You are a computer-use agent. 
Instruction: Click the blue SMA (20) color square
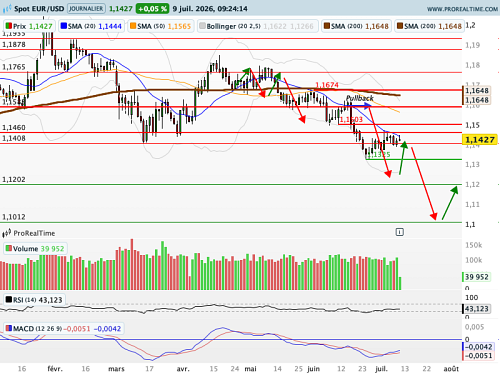coord(63,26)
